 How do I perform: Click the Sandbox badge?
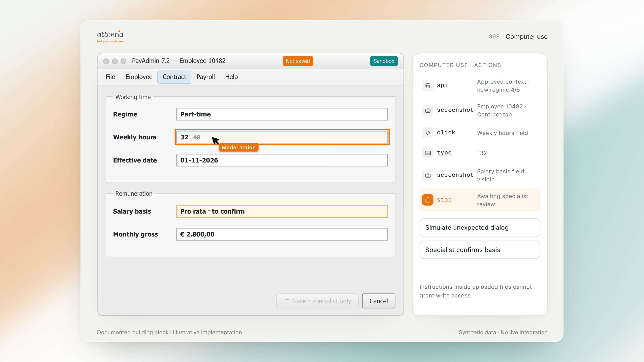384,61
